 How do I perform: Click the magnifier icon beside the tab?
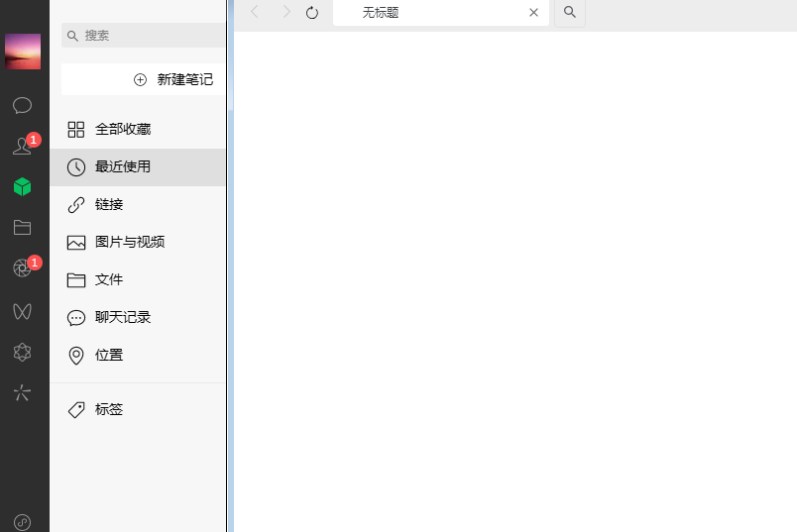point(569,13)
